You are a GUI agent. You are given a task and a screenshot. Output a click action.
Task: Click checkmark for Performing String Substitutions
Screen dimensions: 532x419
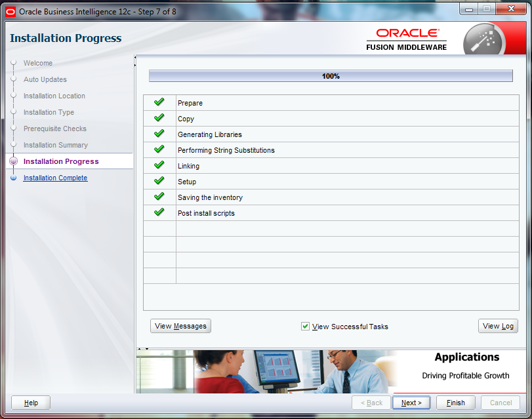tap(159, 149)
